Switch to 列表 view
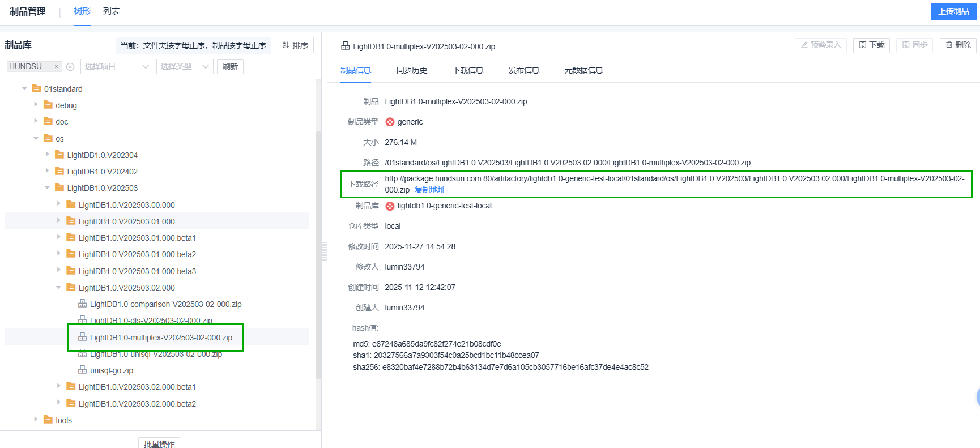Screen dimensions: 980x448 112,11
